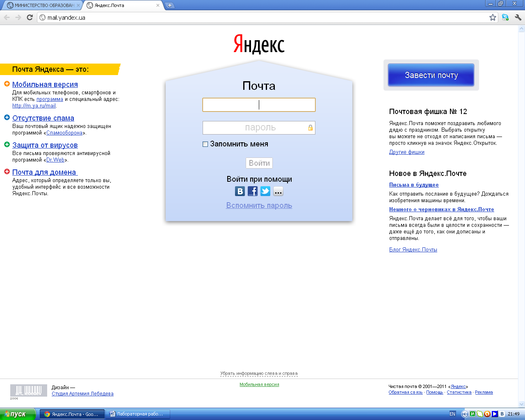The image size is (525, 420).
Task: Click the Войти button
Action: [259, 163]
